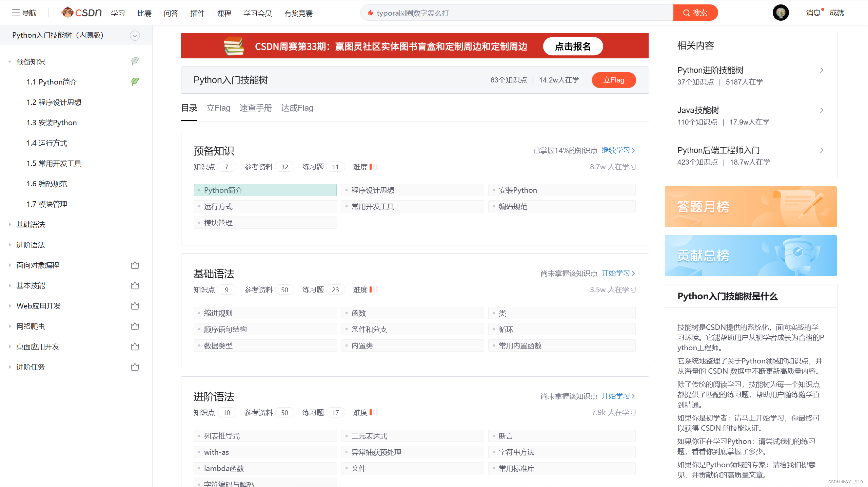Click the 难度 indicator bar under 预备知识
868x487 pixels.
coord(373,167)
